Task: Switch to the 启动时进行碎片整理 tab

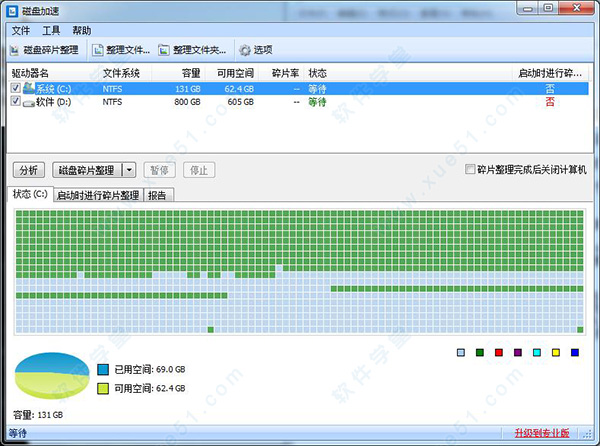Action: pyautogui.click(x=98, y=195)
